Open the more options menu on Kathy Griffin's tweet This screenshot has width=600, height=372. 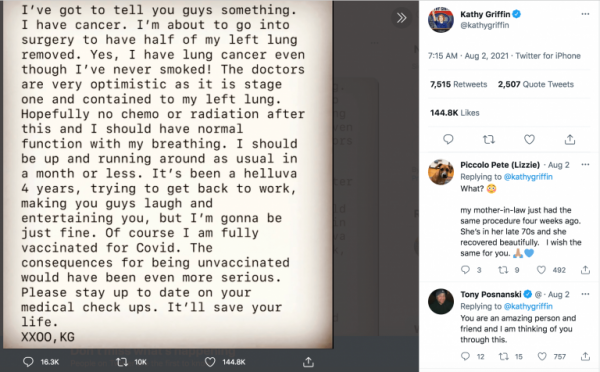(585, 14)
